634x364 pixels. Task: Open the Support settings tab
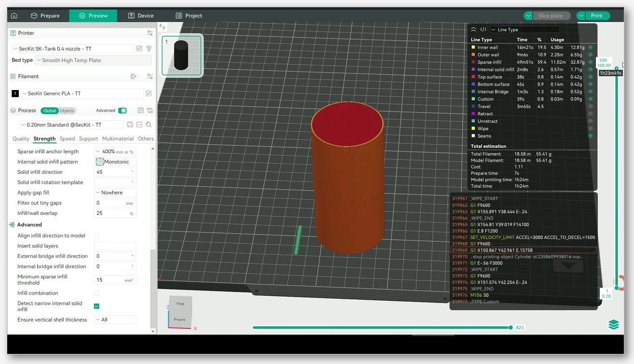tap(88, 139)
